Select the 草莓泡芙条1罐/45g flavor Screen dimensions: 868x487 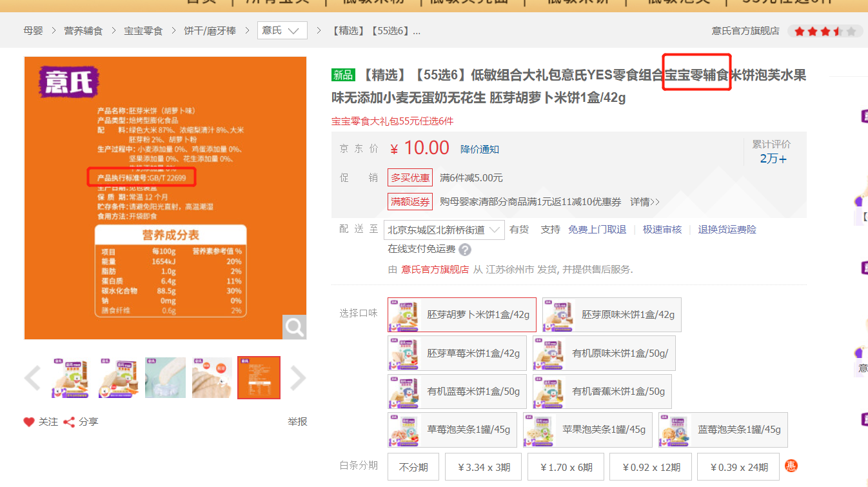pyautogui.click(x=453, y=430)
